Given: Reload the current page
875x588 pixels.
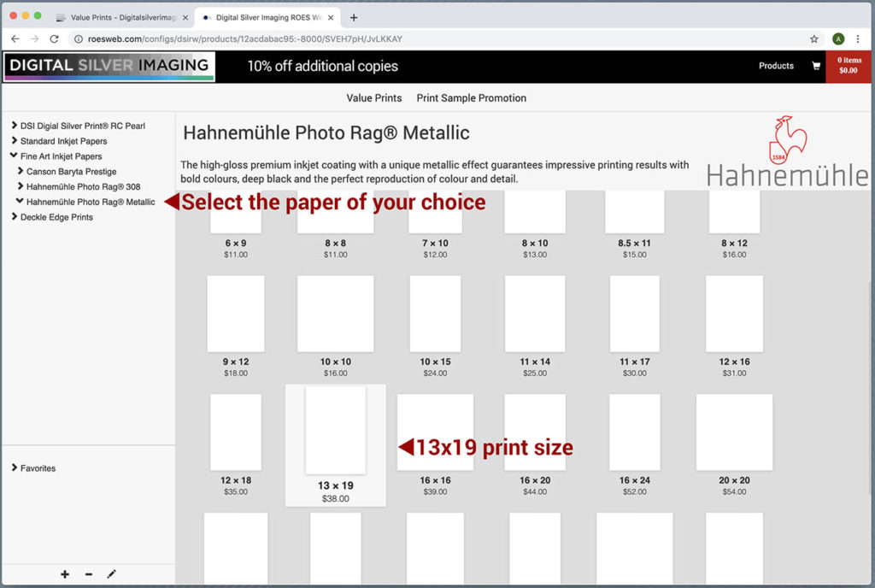Looking at the screenshot, I should [x=54, y=39].
